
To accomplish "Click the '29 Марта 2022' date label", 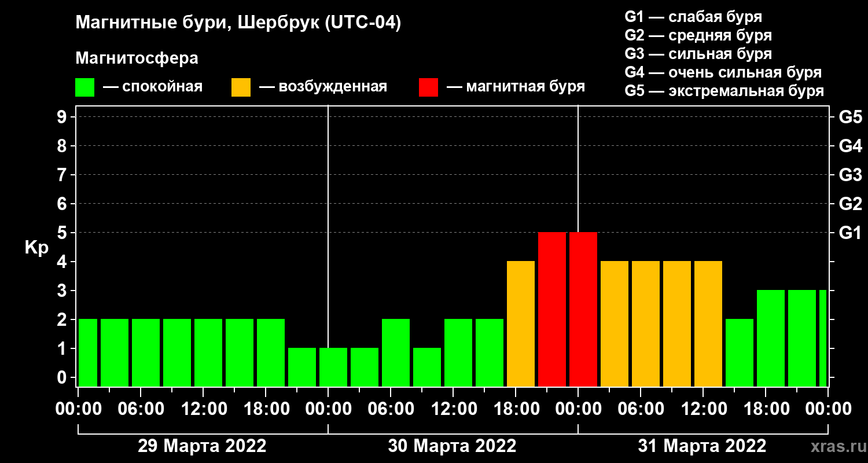I will pyautogui.click(x=202, y=446).
